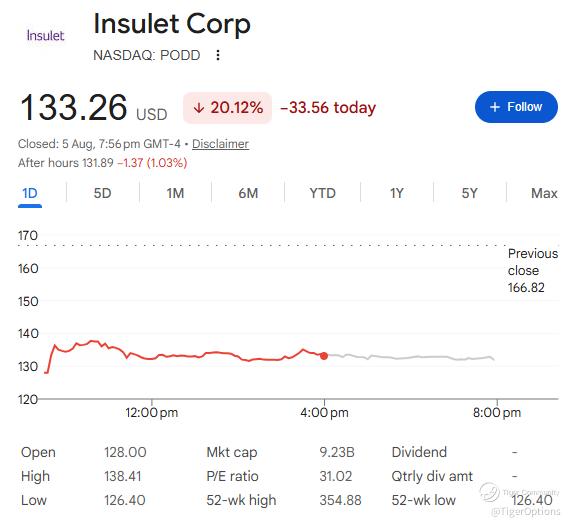Select the 1D chart range tab

pyautogui.click(x=30, y=193)
